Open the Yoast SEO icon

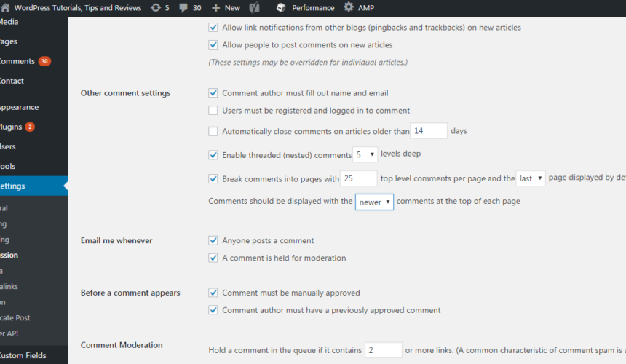point(254,7)
